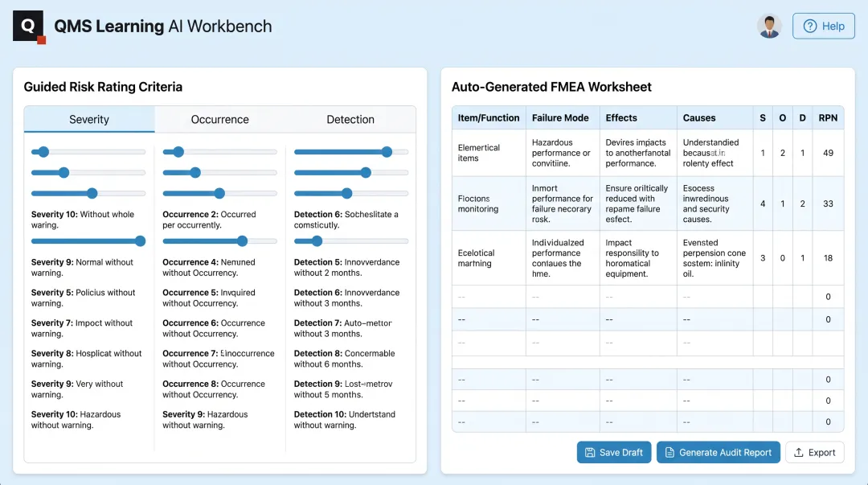
Task: Click Occurrence 8 criteria text
Action: pyautogui.click(x=214, y=389)
